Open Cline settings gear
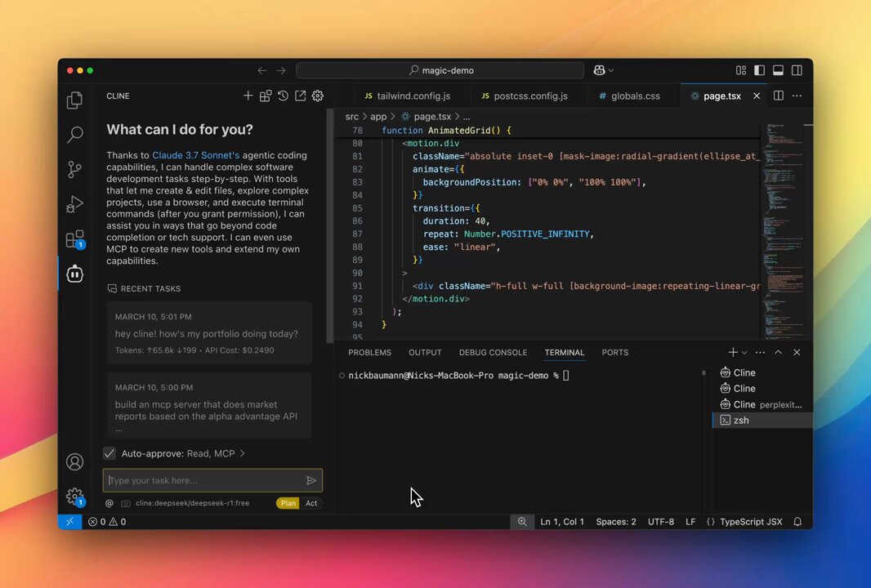871x588 pixels. (318, 96)
